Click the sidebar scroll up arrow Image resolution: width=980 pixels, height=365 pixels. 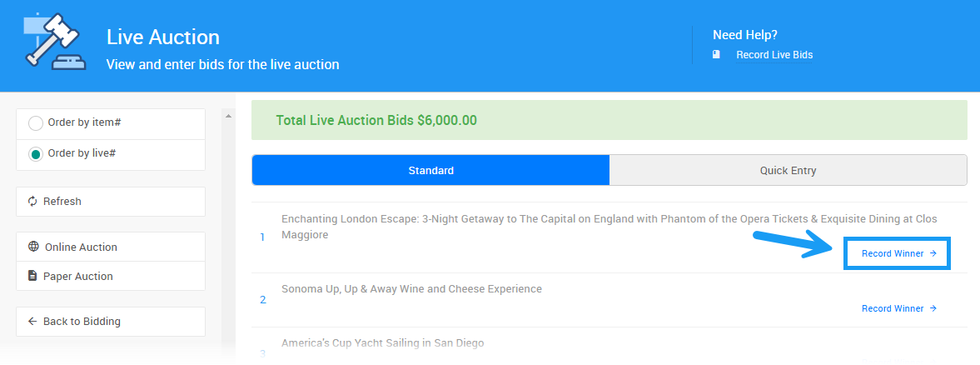tap(228, 116)
